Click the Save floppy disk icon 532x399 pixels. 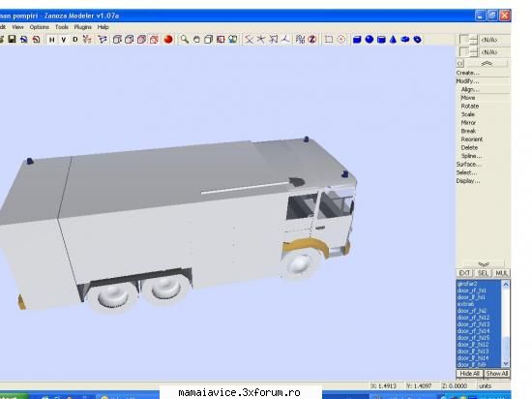click(x=12, y=40)
